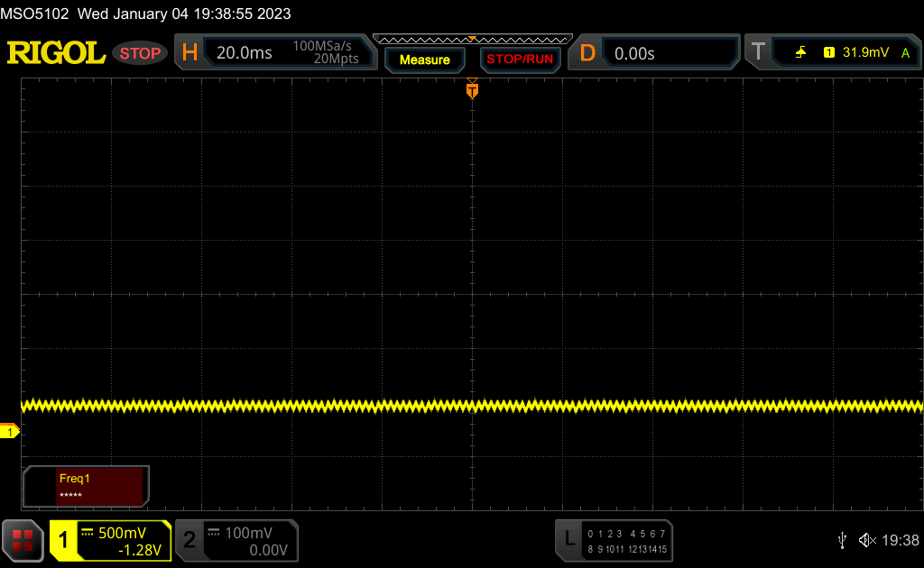Open the delay D label

pos(587,53)
